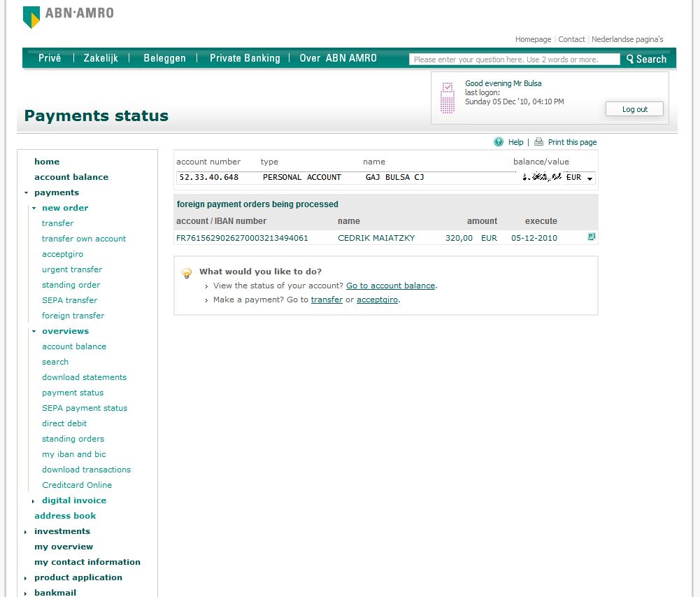The image size is (700, 597).
Task: Open the Private Banking navigation tab
Action: [245, 58]
